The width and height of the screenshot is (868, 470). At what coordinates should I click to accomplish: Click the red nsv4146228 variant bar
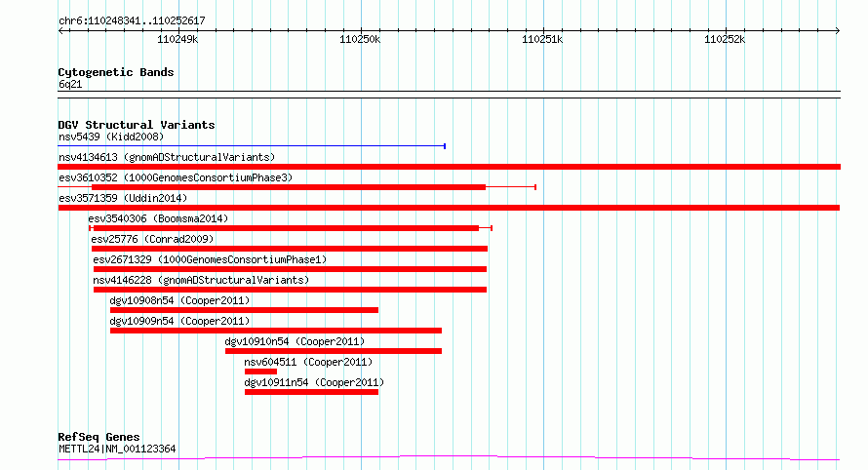point(290,290)
